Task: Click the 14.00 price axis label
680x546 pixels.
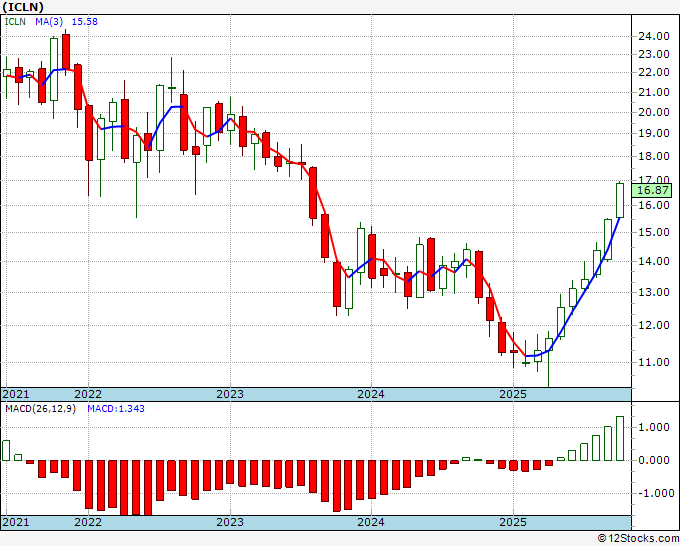Action: (x=654, y=261)
